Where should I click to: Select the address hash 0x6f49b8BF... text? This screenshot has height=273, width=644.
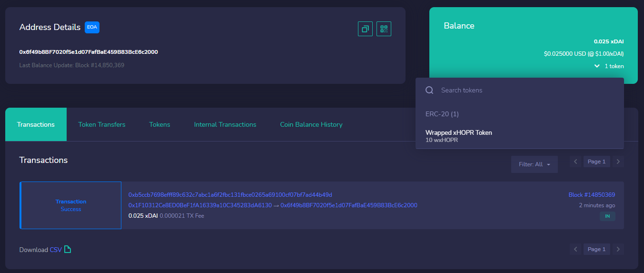(89, 52)
